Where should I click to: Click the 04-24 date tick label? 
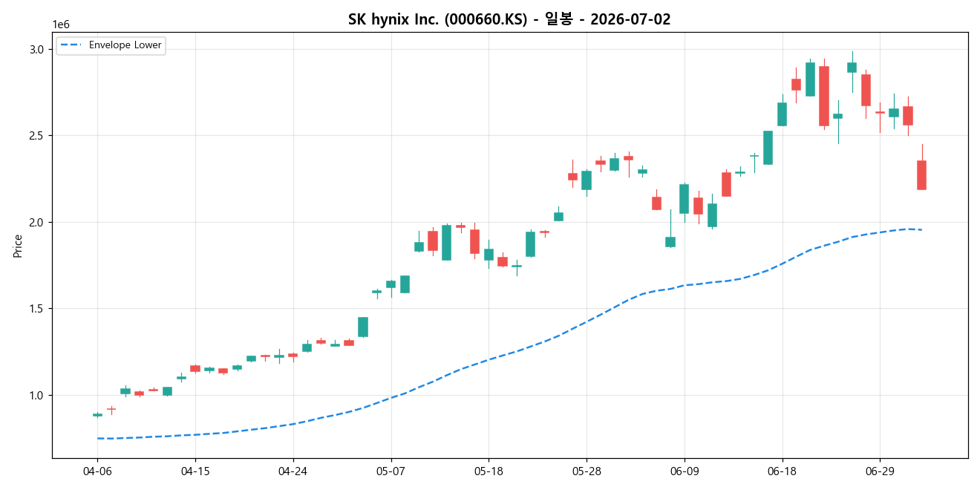pos(293,471)
